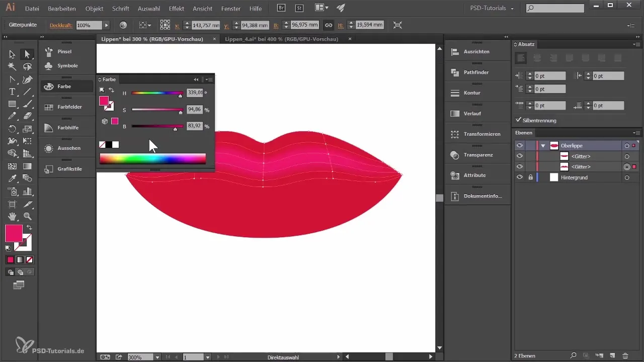Open the arrange documents dropdown

point(321,8)
